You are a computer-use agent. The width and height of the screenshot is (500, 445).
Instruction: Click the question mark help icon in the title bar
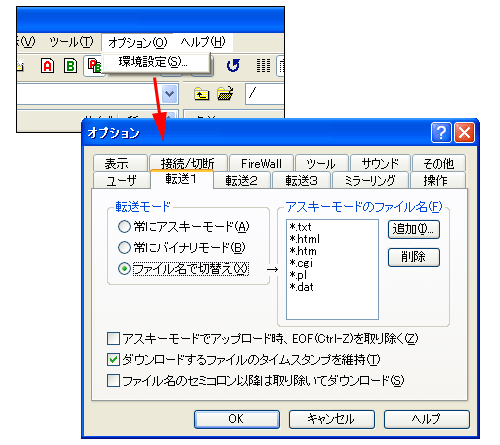(x=441, y=133)
